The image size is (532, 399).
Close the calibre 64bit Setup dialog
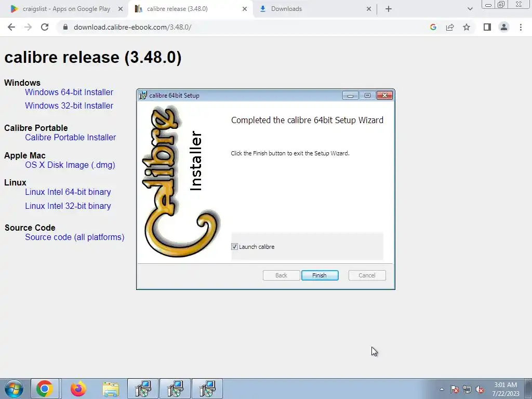tap(385, 96)
